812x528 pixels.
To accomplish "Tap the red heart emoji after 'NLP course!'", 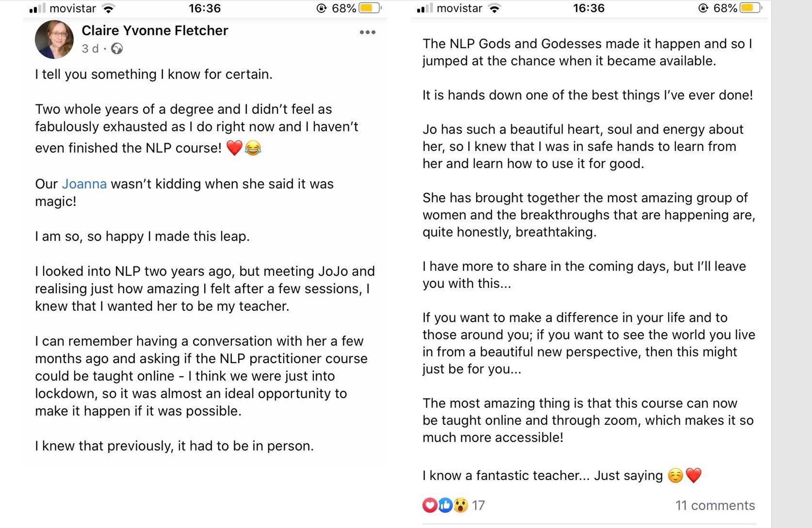I will (x=234, y=148).
